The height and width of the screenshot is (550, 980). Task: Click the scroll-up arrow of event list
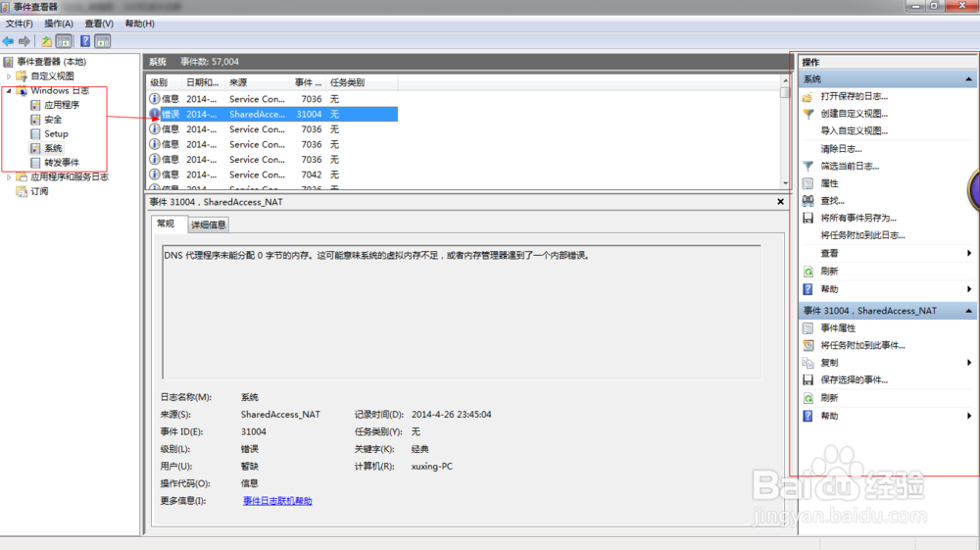pyautogui.click(x=785, y=80)
